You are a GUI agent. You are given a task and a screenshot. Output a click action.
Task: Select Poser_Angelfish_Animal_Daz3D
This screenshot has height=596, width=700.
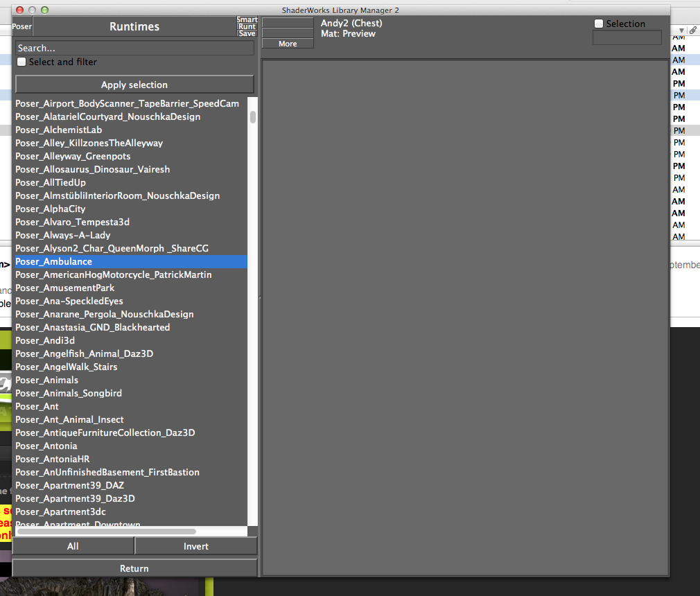click(x=131, y=353)
